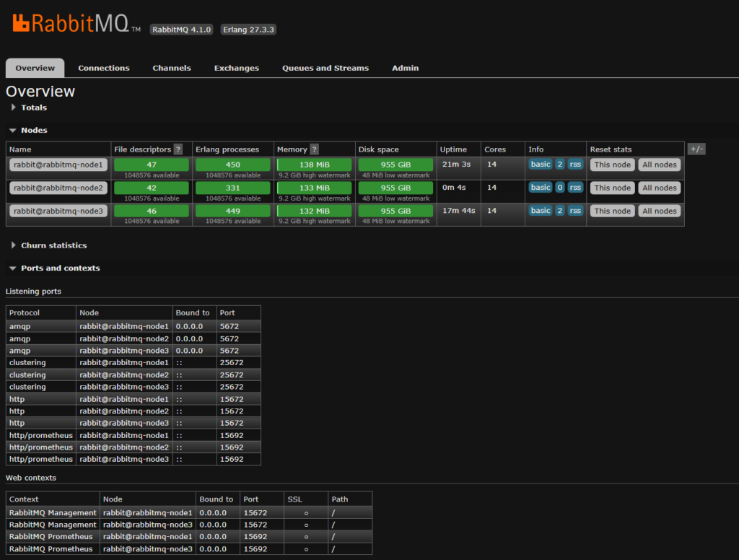Open node rabbit@rabbitmq-node3 details

pos(58,211)
